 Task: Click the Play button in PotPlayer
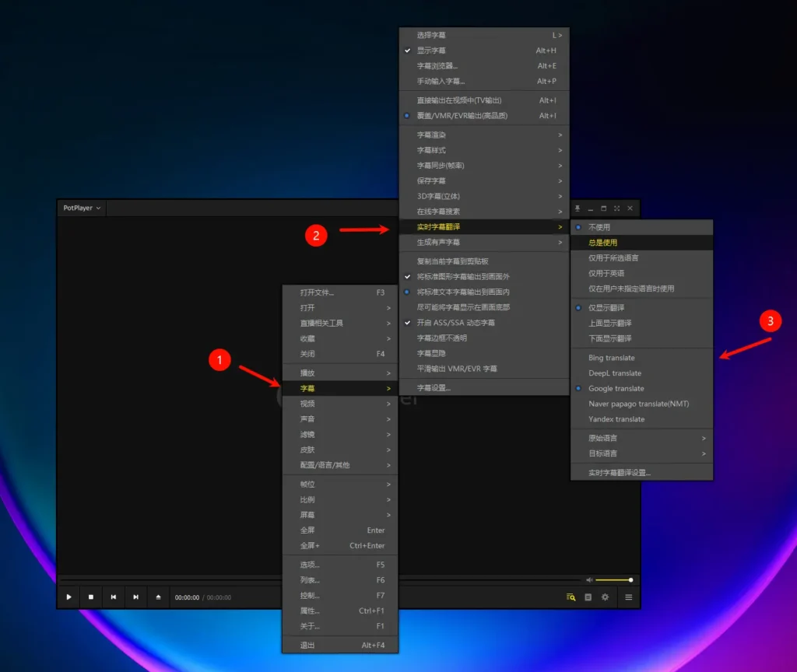pyautogui.click(x=68, y=597)
